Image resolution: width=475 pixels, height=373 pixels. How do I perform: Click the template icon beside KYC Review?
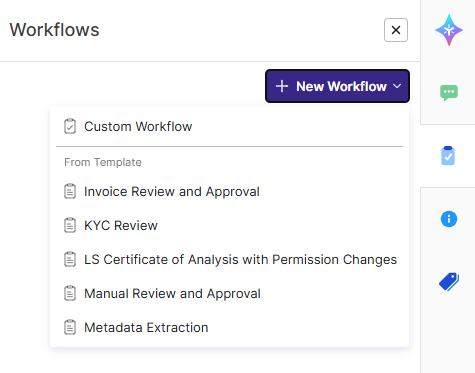pos(70,225)
